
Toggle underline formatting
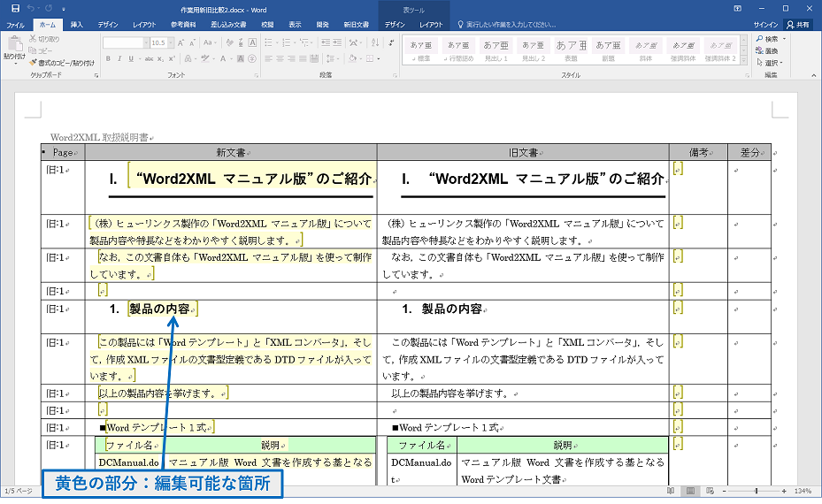pyautogui.click(x=131, y=58)
